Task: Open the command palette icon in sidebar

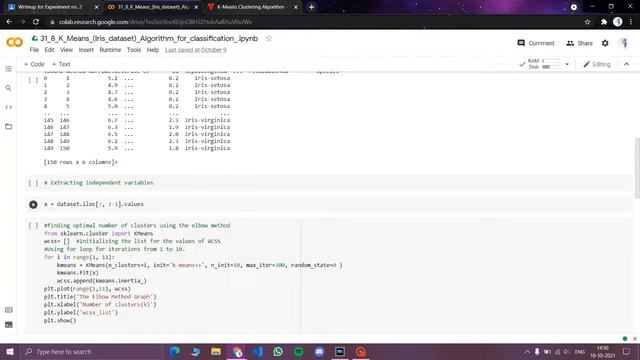Action: [x=9, y=310]
